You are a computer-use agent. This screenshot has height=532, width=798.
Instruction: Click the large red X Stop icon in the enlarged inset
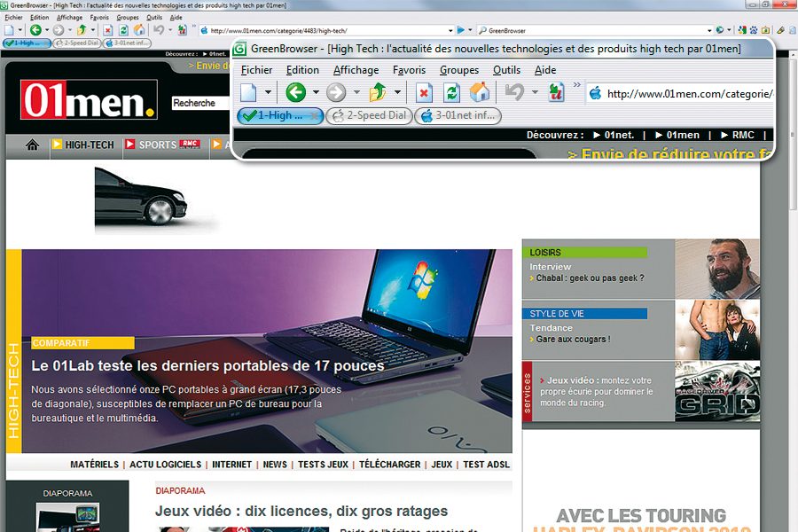pos(424,92)
